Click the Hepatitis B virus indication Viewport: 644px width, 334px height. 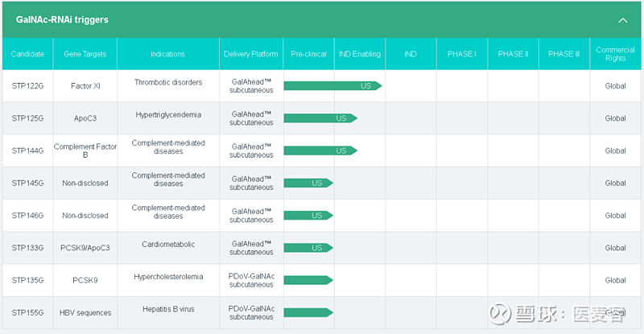click(x=168, y=308)
